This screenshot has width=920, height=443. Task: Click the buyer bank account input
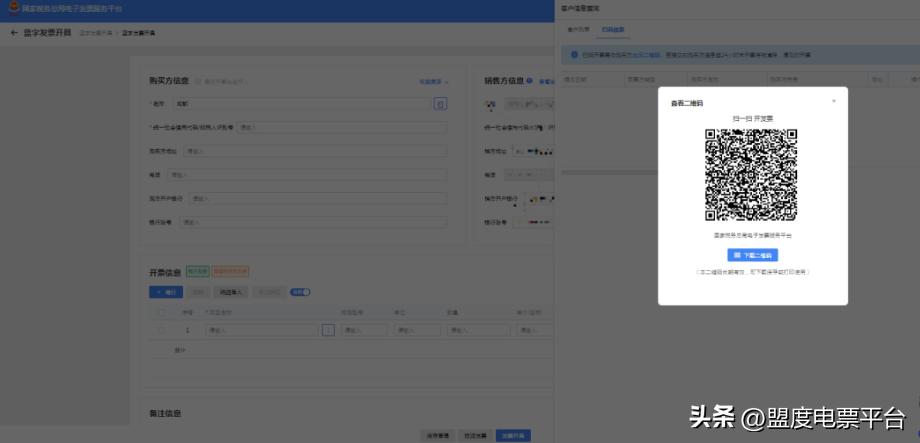(313, 223)
